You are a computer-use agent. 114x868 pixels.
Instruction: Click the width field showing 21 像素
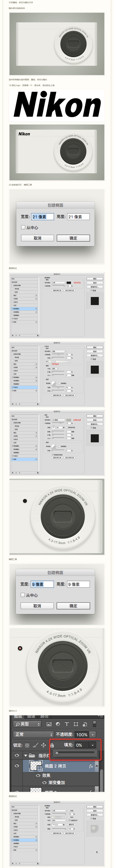(43, 217)
